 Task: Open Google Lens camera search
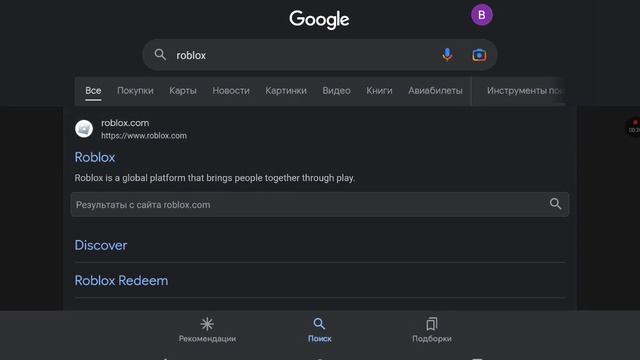pyautogui.click(x=479, y=55)
